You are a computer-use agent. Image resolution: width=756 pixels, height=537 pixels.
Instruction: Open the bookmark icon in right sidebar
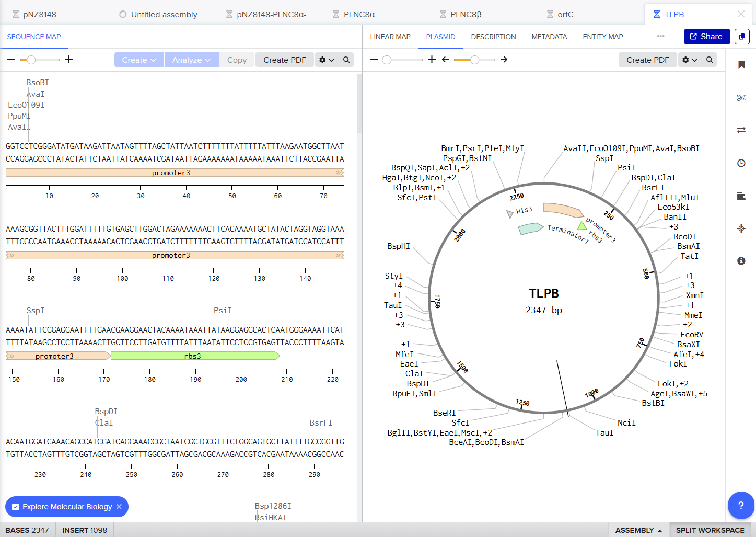[x=741, y=65]
